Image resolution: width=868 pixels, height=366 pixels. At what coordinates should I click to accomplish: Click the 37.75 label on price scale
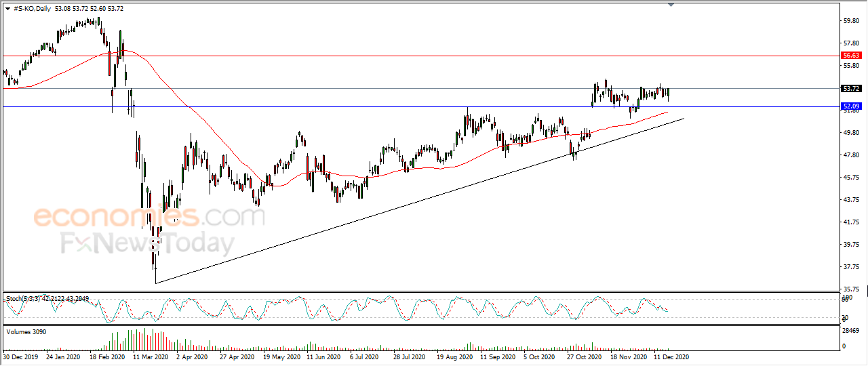[850, 267]
